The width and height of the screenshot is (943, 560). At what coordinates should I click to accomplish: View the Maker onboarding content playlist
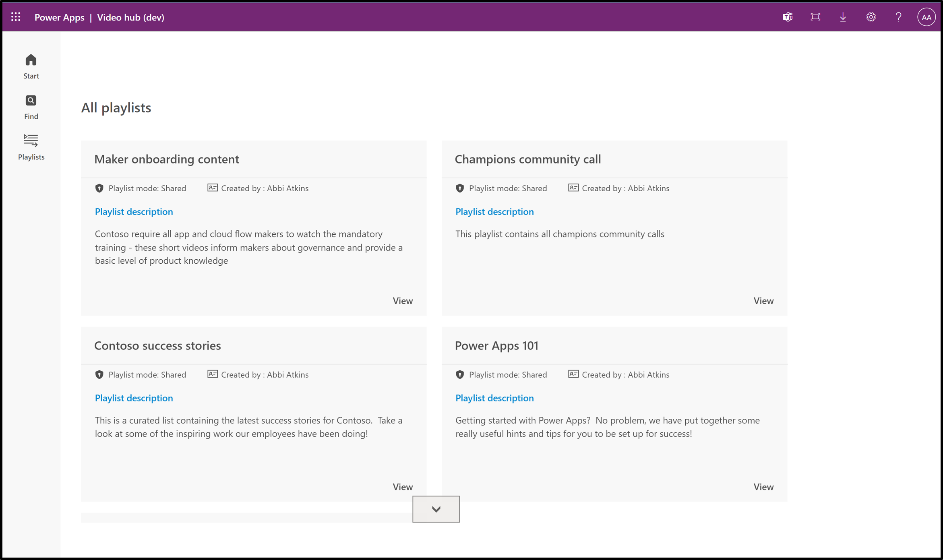click(403, 300)
